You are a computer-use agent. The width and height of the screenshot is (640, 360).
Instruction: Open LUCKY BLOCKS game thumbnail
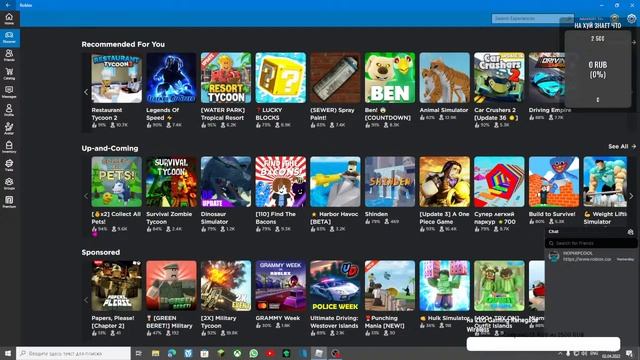coord(281,78)
